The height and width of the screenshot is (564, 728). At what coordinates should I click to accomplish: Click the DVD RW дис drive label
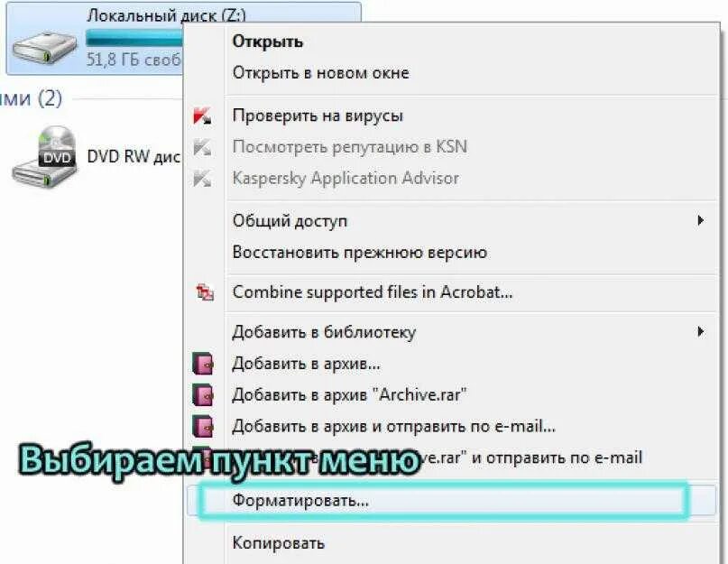click(x=134, y=157)
